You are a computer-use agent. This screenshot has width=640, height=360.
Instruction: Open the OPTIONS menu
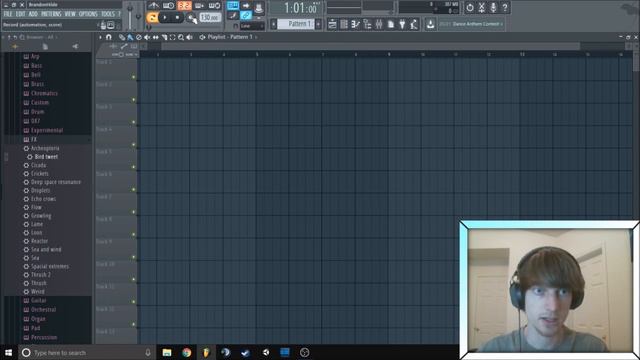[x=88, y=14]
